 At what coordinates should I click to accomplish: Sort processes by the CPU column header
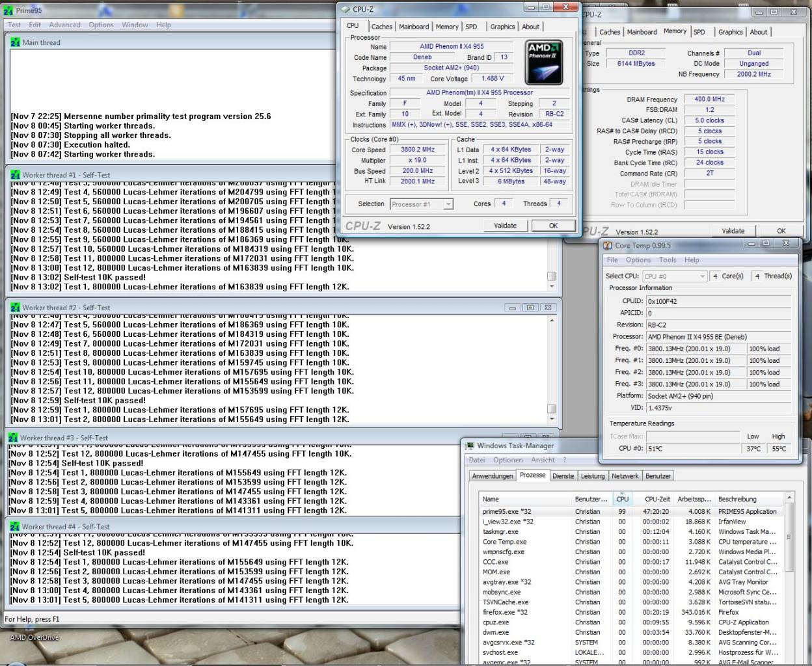623,499
